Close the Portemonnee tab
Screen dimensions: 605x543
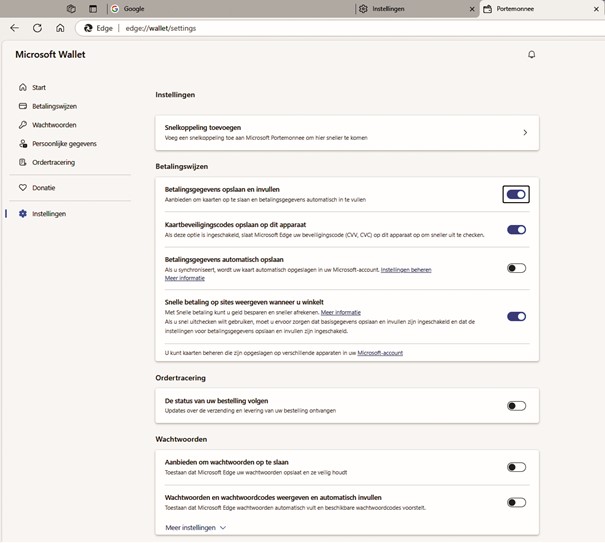pyautogui.click(x=596, y=9)
